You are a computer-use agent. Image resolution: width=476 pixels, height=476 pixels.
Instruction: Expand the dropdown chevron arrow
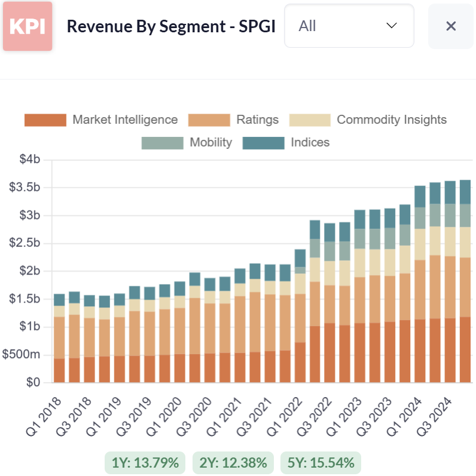tap(392, 26)
